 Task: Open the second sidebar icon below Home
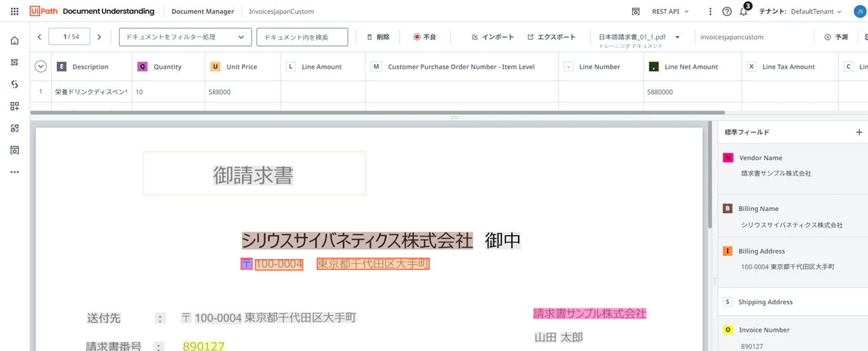tap(15, 63)
